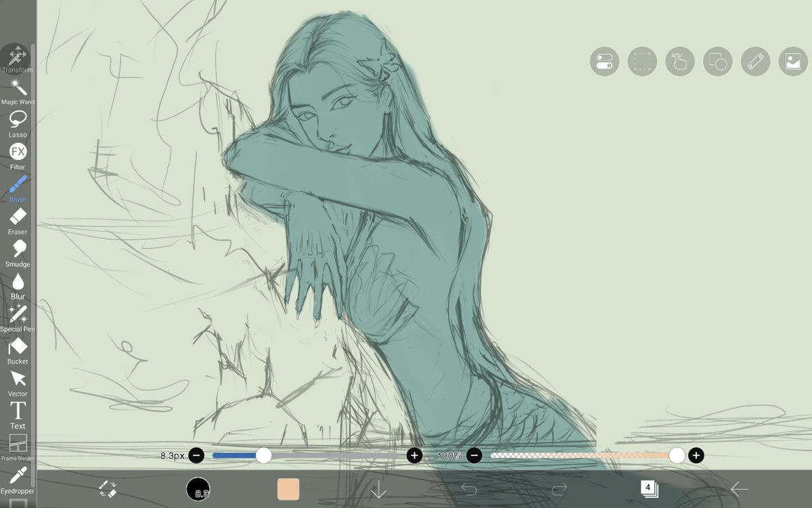812x508 pixels.
Task: Open the stabilizer hand icon
Action: pyautogui.click(x=680, y=62)
